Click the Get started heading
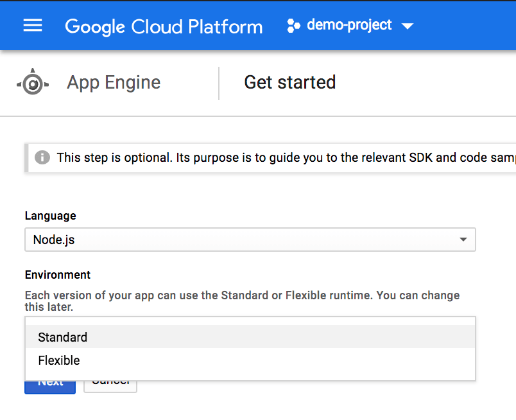Screen dimensions: 516x420 pos(290,82)
